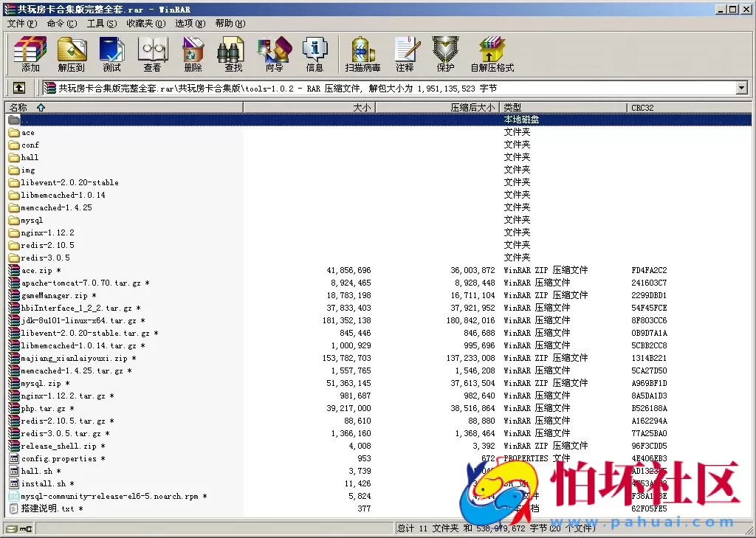Click the 添加 (Add) toolbar icon
The image size is (756, 538).
point(30,54)
